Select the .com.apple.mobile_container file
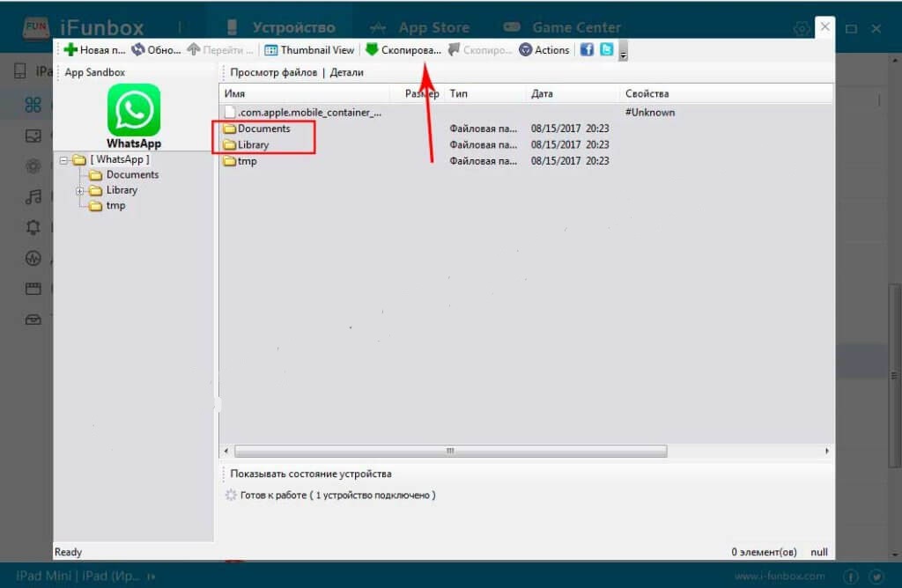The height and width of the screenshot is (588, 902). pyautogui.click(x=308, y=113)
